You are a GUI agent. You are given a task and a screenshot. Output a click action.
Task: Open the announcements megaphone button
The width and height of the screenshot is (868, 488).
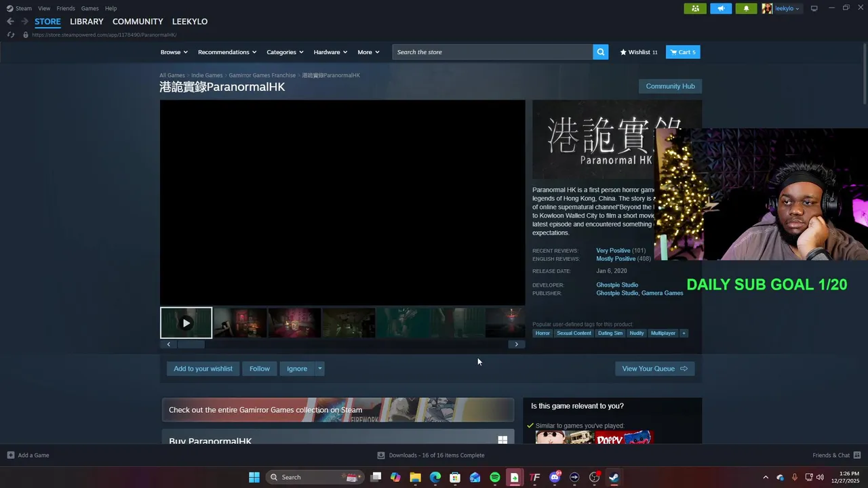click(x=721, y=8)
